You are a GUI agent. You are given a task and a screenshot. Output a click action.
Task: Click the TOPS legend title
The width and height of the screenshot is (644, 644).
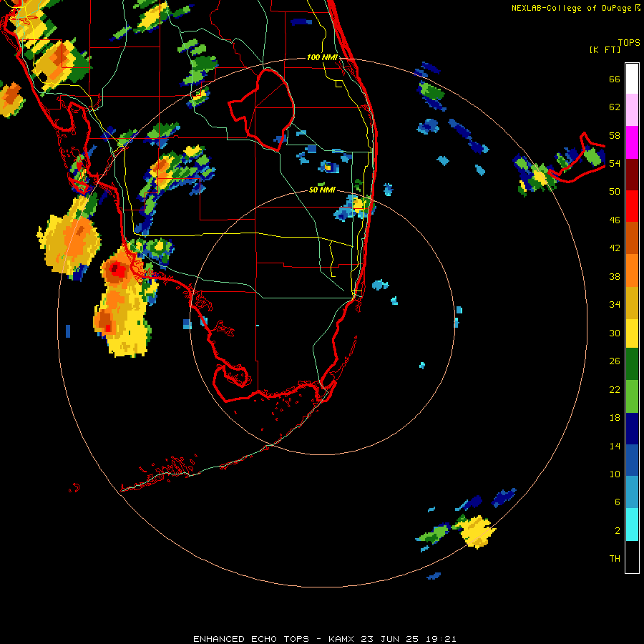629,43
